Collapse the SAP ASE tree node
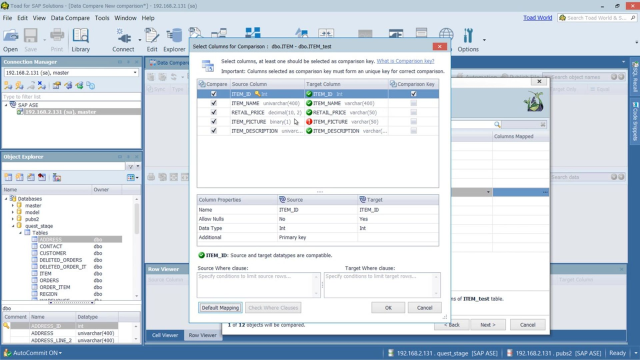Screen dimensions: 640x360 tap(6, 105)
